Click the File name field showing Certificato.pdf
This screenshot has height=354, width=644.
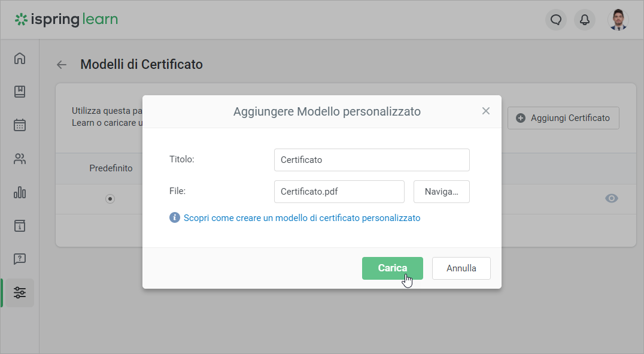point(339,192)
